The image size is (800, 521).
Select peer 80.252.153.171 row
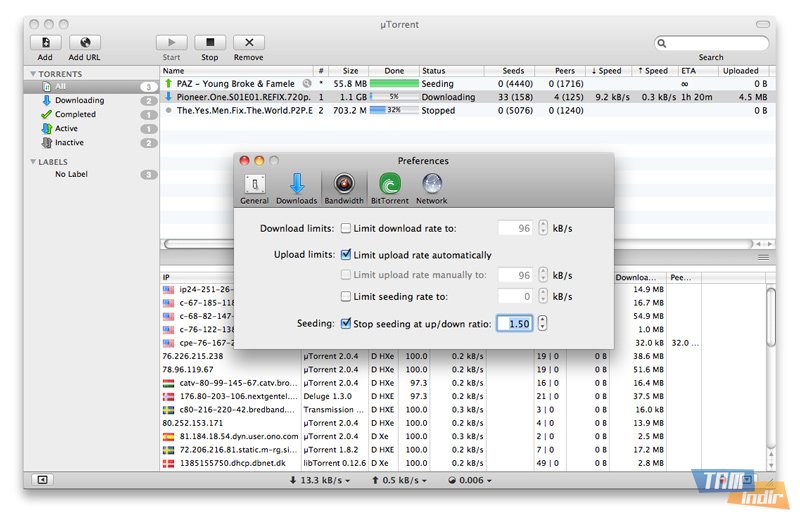pyautogui.click(x=464, y=423)
